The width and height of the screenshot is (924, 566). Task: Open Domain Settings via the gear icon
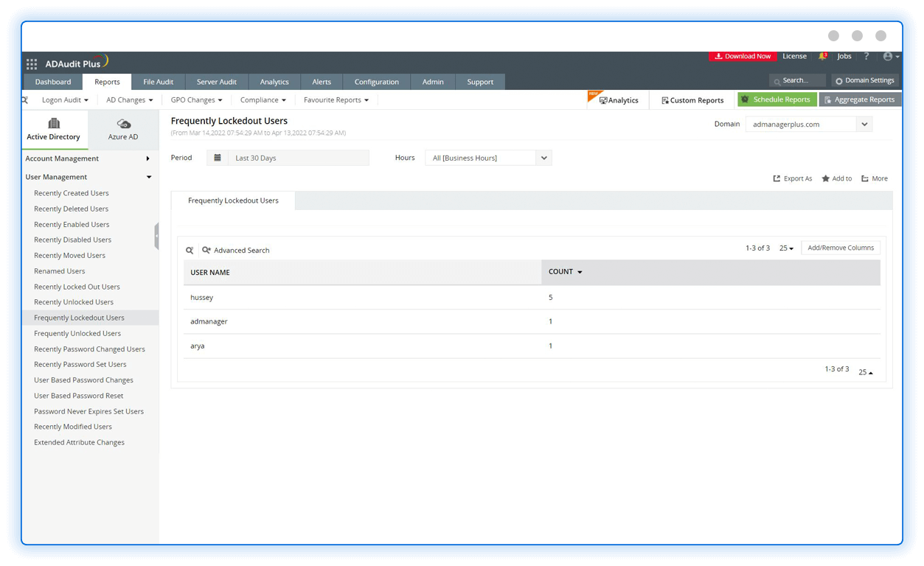pos(864,80)
